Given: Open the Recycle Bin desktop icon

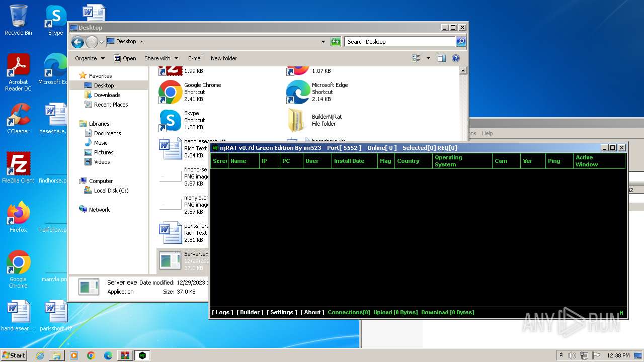Looking at the screenshot, I should pyautogui.click(x=18, y=20).
